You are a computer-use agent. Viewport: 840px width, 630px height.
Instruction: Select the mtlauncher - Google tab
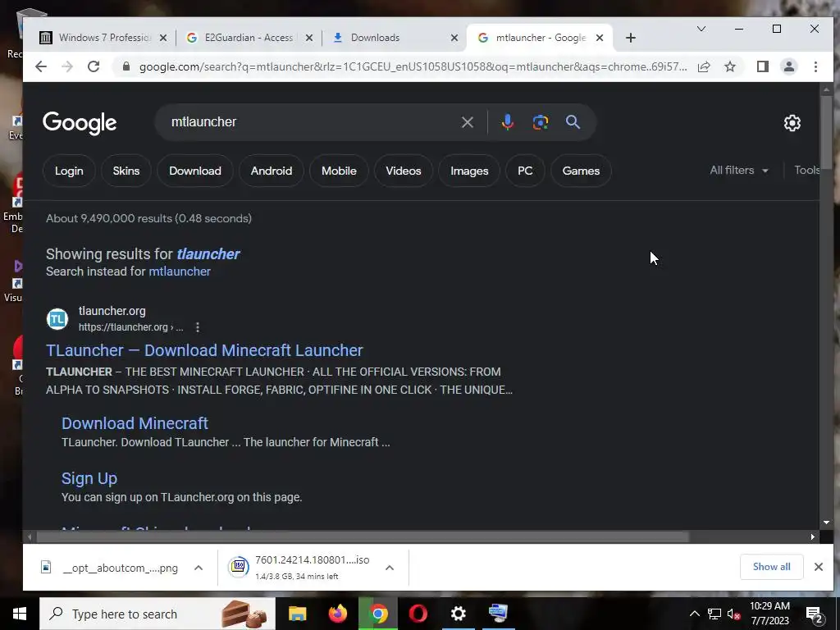click(x=540, y=38)
